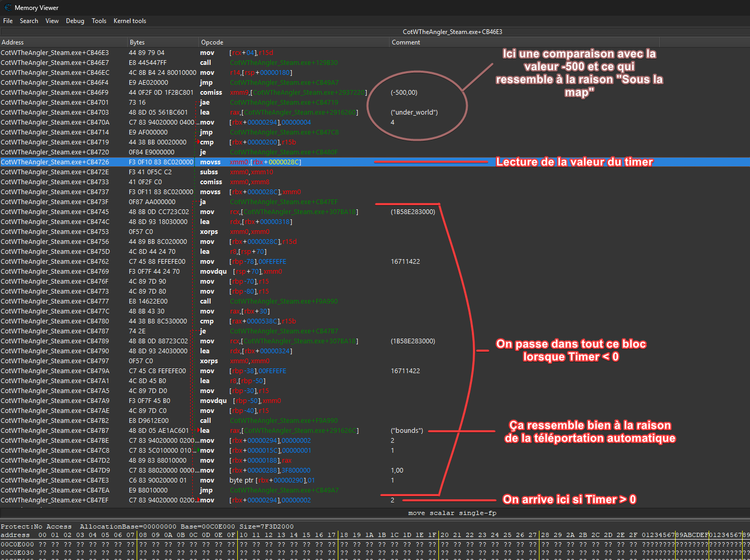
Task: Select the row at address CB4762
Action: click(375, 262)
